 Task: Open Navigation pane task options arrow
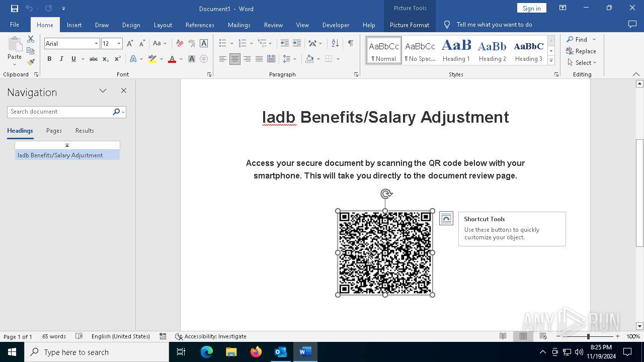coord(103,91)
